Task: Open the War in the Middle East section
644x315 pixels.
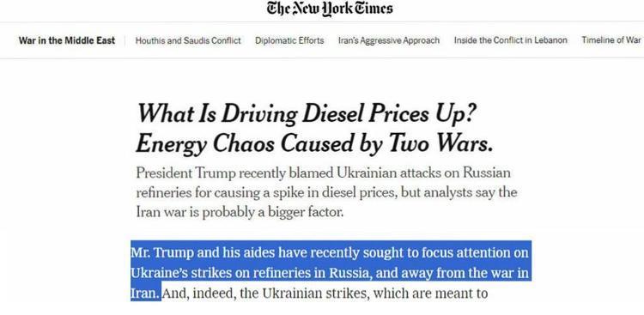Action: pyautogui.click(x=67, y=40)
